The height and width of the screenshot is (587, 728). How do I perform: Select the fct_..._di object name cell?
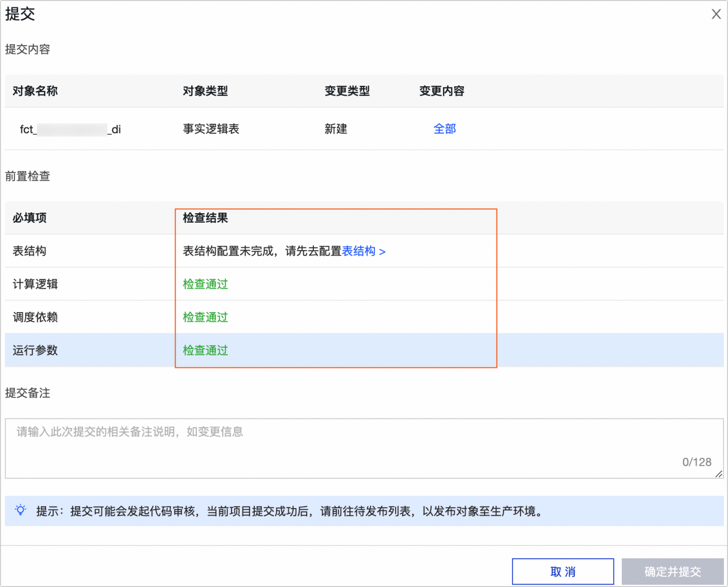[70, 129]
